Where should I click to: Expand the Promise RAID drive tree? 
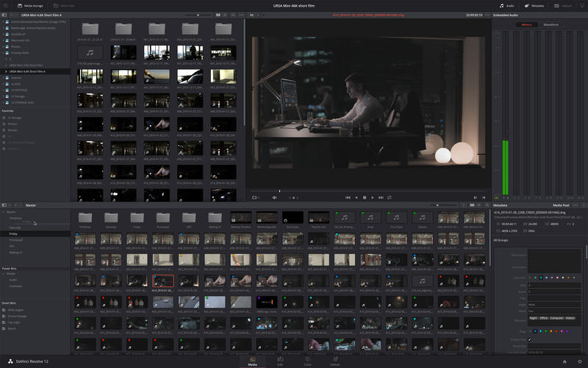pos(4,53)
